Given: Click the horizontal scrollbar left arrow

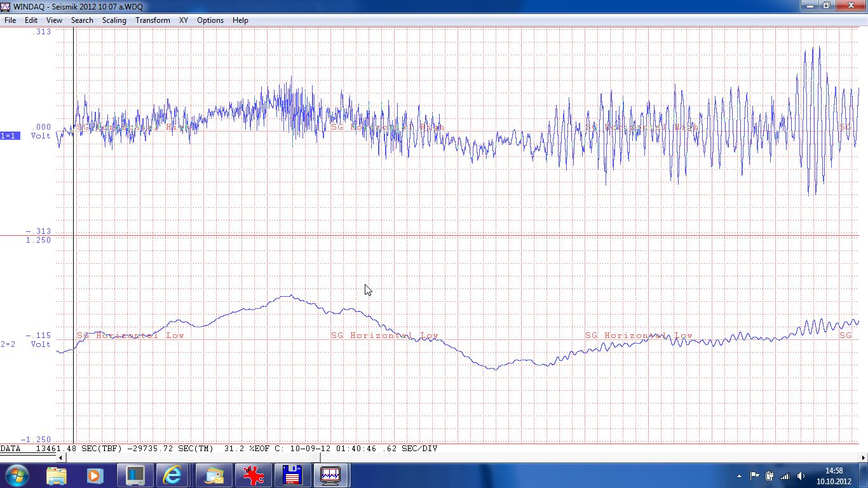Looking at the screenshot, I should pyautogui.click(x=60, y=457).
